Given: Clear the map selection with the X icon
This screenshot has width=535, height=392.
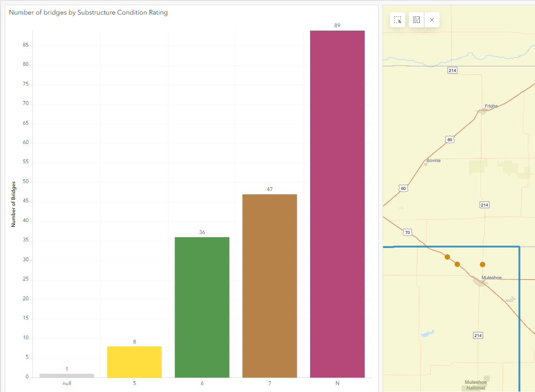Looking at the screenshot, I should point(431,20).
